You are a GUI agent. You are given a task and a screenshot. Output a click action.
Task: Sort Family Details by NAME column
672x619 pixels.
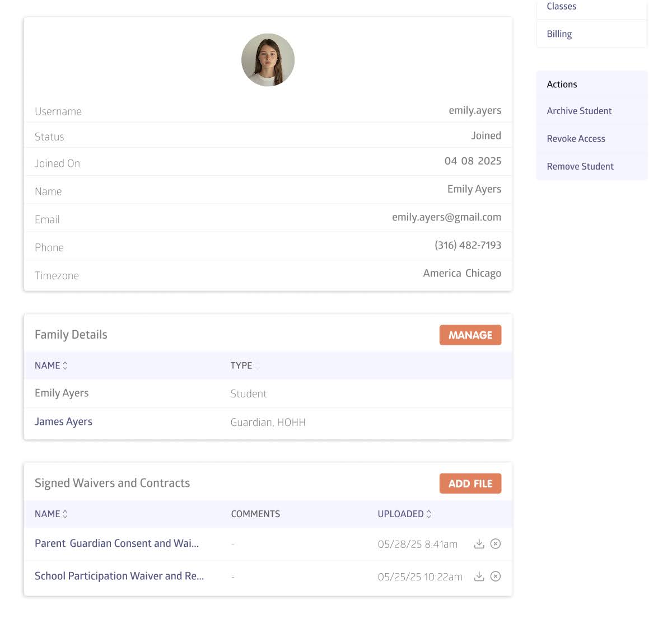point(51,365)
